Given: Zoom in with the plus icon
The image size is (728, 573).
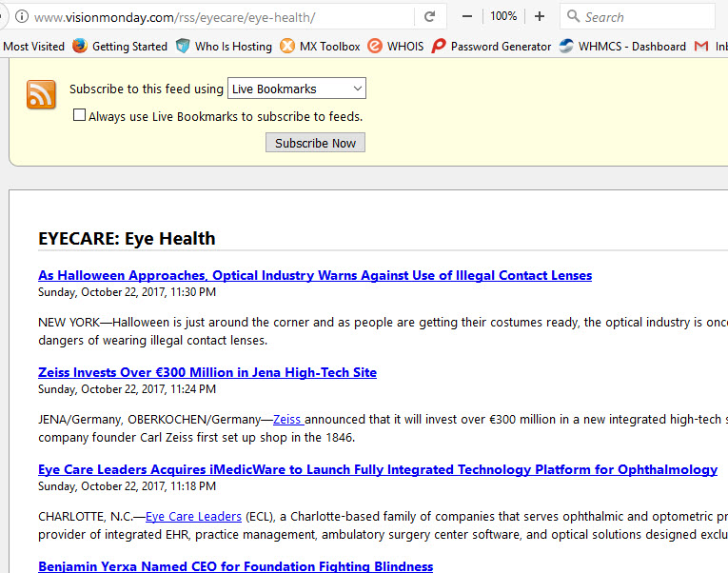Looking at the screenshot, I should [539, 17].
